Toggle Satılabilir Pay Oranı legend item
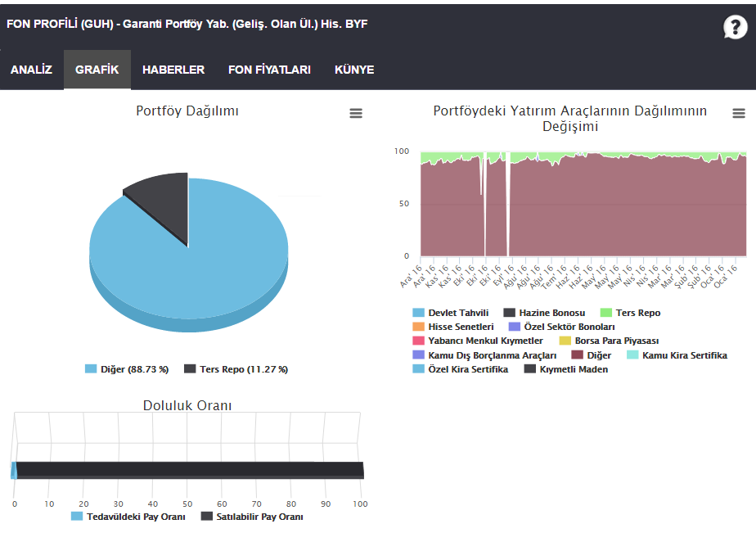 tap(252, 517)
